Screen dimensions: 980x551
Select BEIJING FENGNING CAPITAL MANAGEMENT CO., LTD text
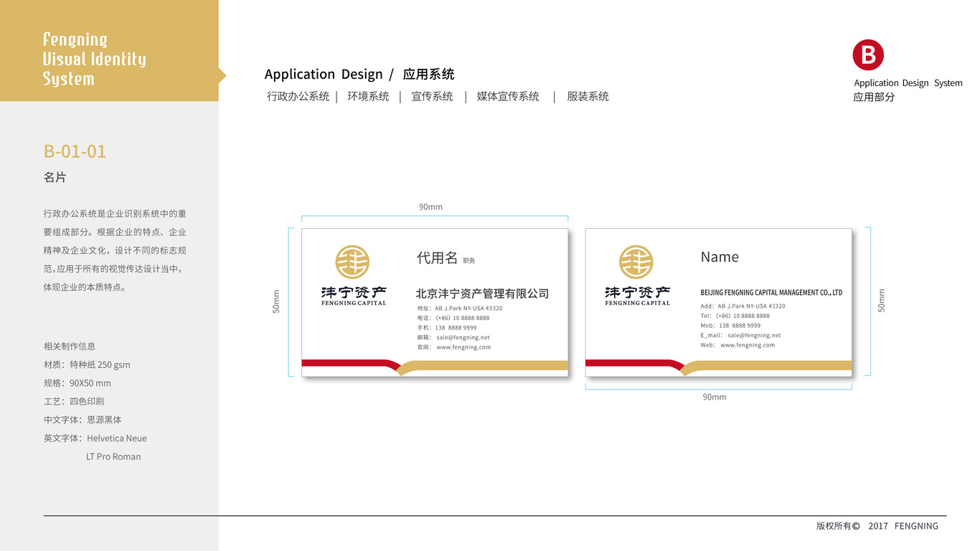click(x=771, y=293)
